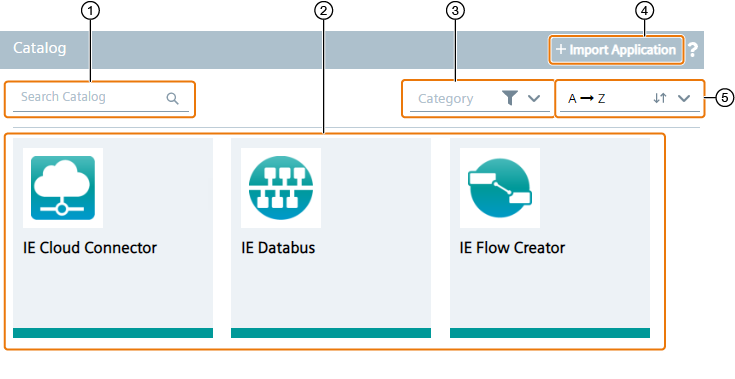Click the Catalog header title

point(40,48)
